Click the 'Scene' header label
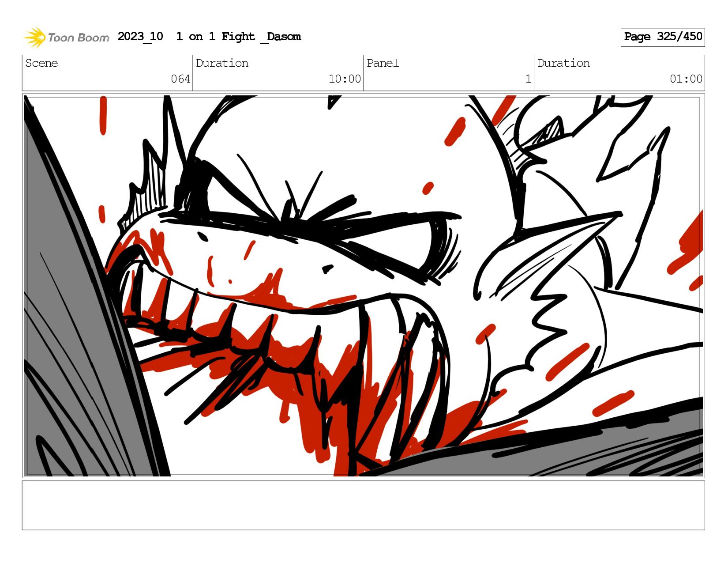This screenshot has height=563, width=728. point(41,63)
